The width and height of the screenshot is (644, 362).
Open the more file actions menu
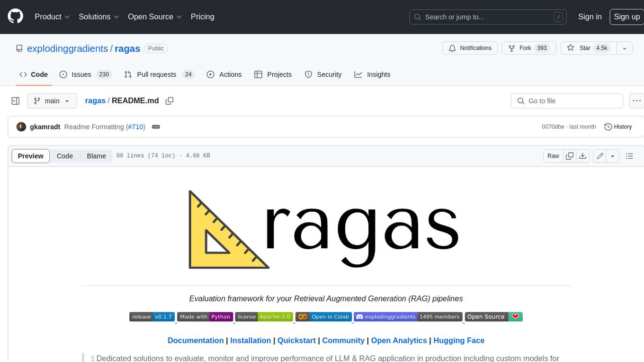[x=636, y=101]
